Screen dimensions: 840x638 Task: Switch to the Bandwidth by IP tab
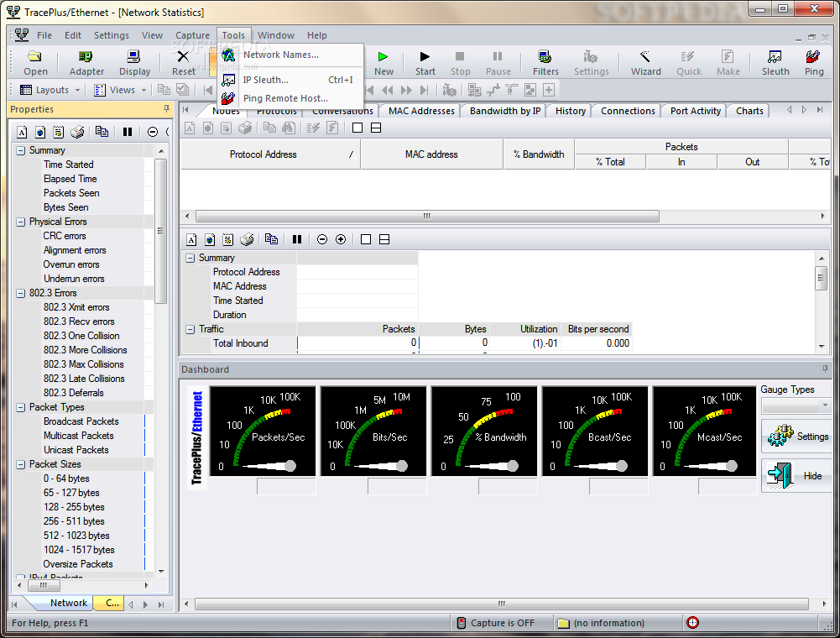505,111
